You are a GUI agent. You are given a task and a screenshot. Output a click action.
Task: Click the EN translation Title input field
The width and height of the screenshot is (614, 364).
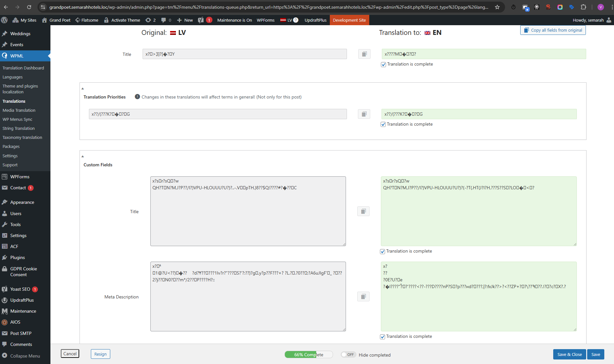coord(484,54)
